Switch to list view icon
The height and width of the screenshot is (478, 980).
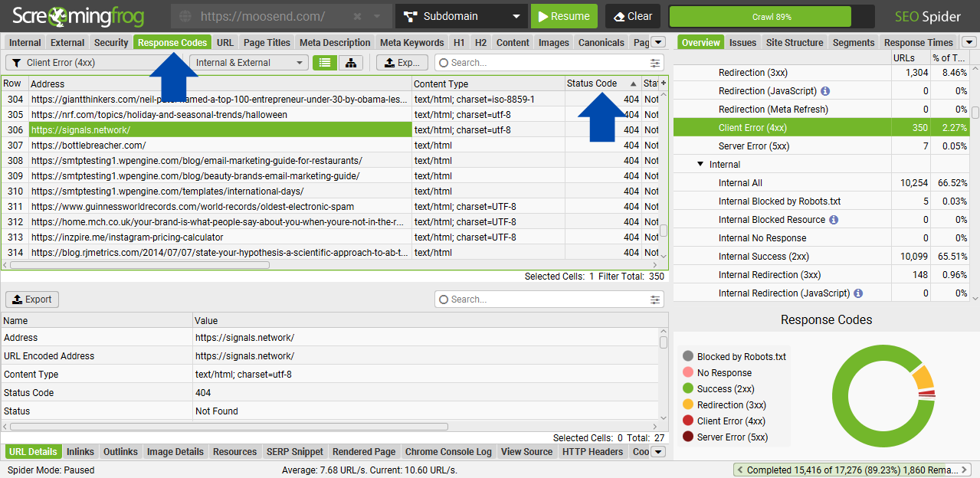pos(325,63)
